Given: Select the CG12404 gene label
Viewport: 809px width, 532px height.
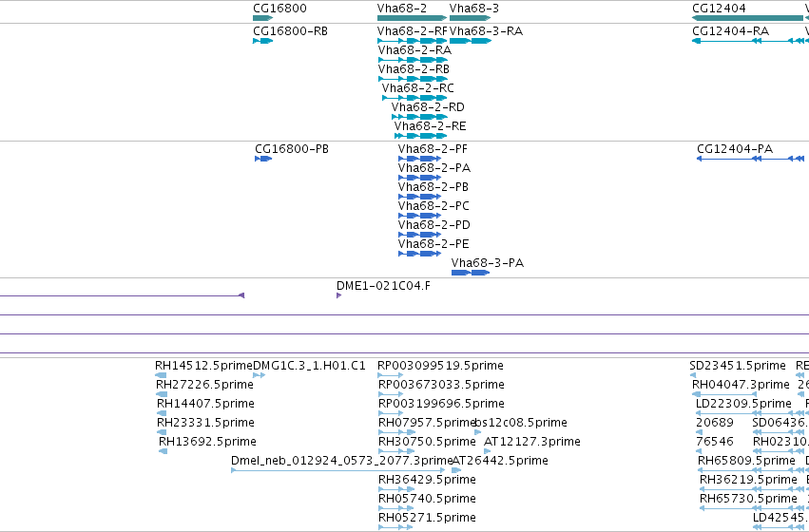Looking at the screenshot, I should tap(719, 9).
